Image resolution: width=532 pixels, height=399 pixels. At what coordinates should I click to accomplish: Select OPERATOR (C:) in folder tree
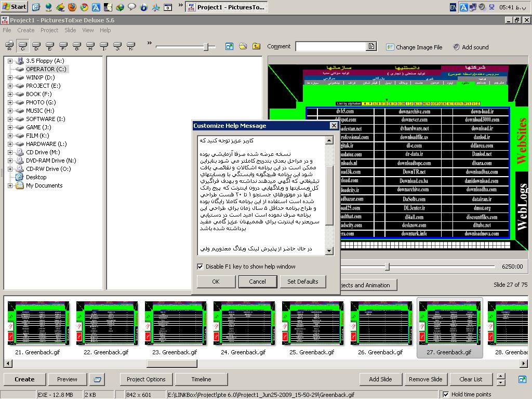pyautogui.click(x=46, y=69)
